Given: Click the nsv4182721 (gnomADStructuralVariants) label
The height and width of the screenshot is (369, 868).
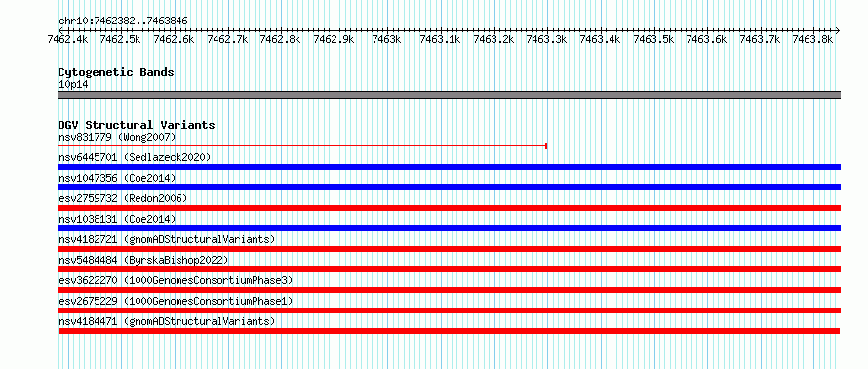Looking at the screenshot, I should [x=167, y=239].
